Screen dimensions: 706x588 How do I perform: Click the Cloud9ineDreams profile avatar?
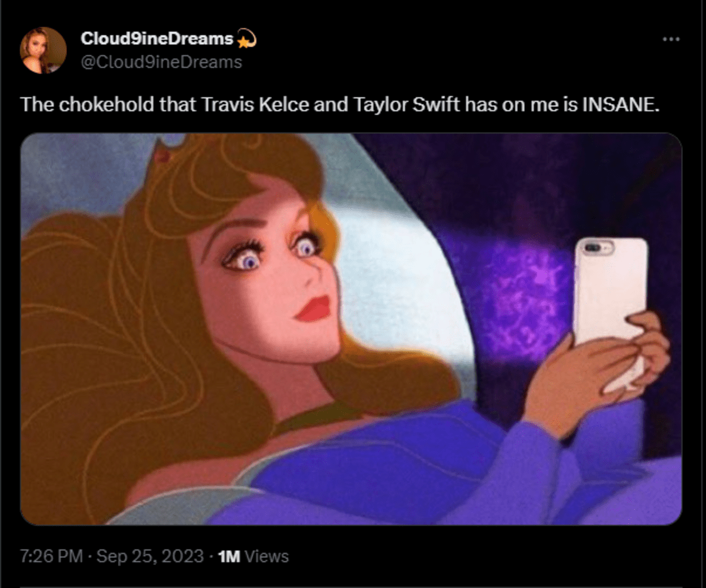click(x=41, y=48)
